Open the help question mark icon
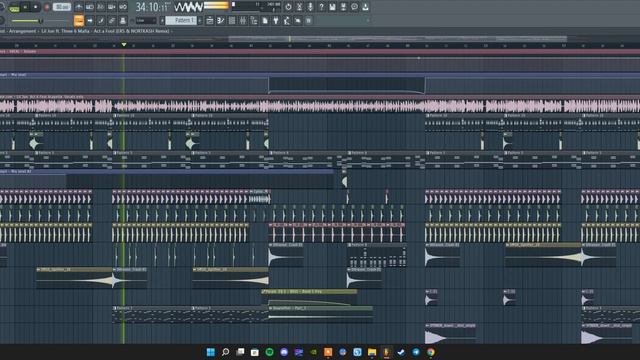640x360 pixels. point(321,7)
